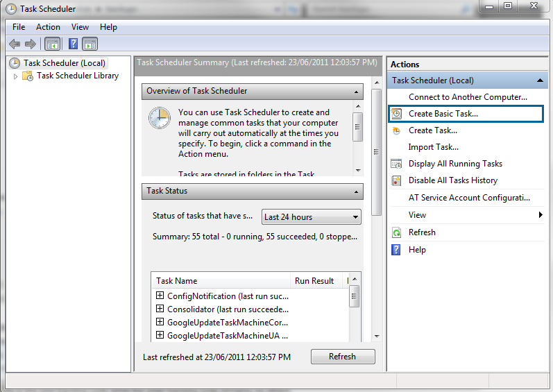Click the Create Basic Task icon
This screenshot has height=392, width=553.
click(x=396, y=114)
